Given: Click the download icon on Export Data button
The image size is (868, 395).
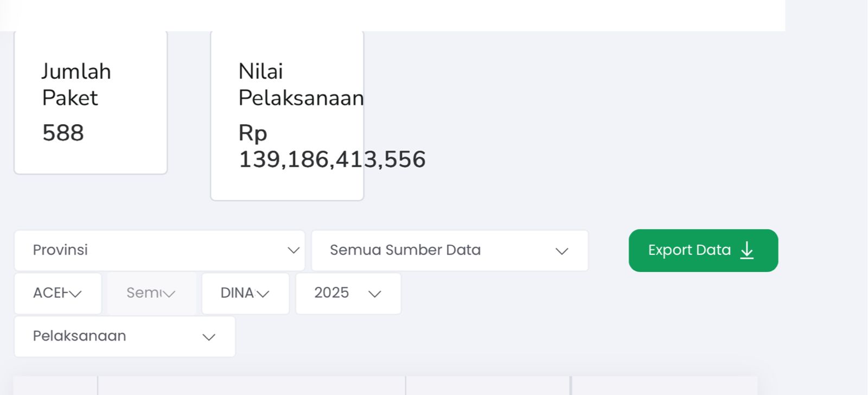Looking at the screenshot, I should 748,250.
